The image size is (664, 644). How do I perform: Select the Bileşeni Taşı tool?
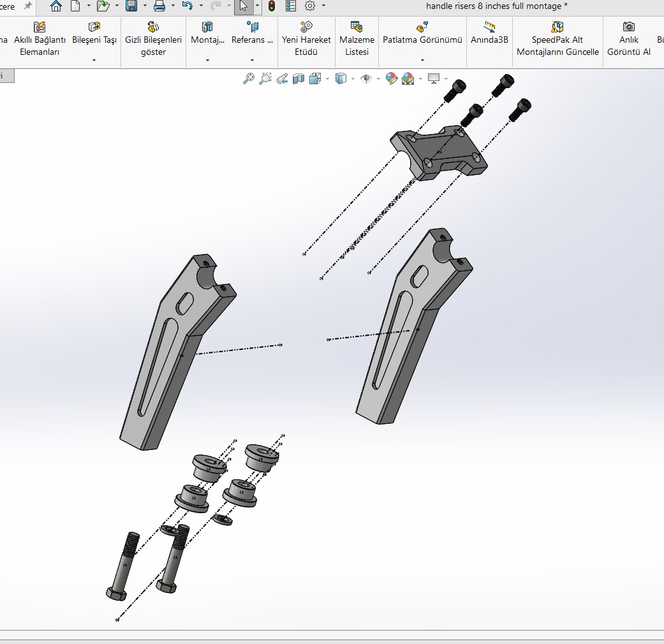[94, 34]
